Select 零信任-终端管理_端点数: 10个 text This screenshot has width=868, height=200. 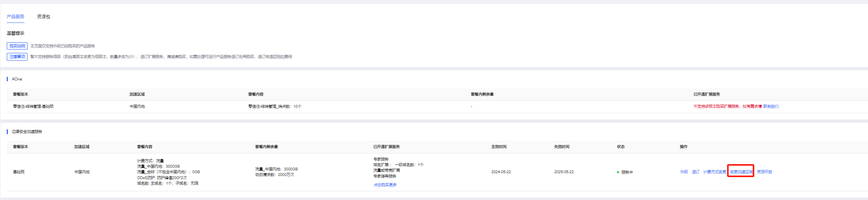275,107
